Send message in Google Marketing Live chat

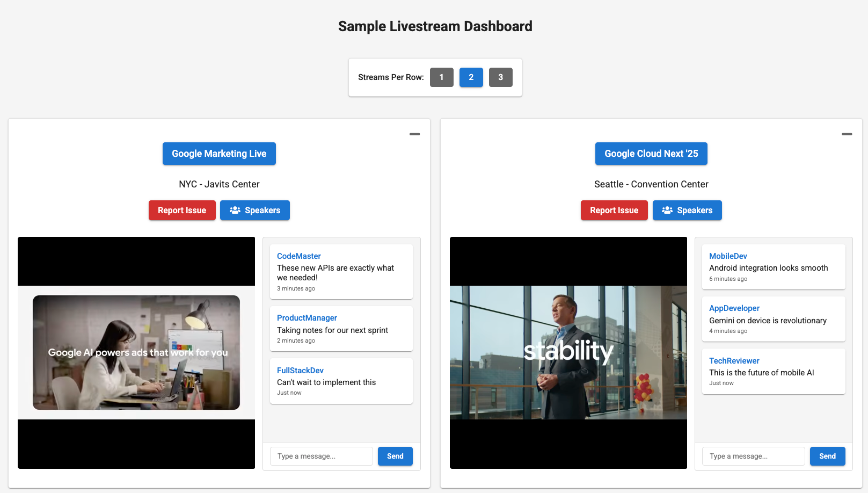tap(395, 456)
